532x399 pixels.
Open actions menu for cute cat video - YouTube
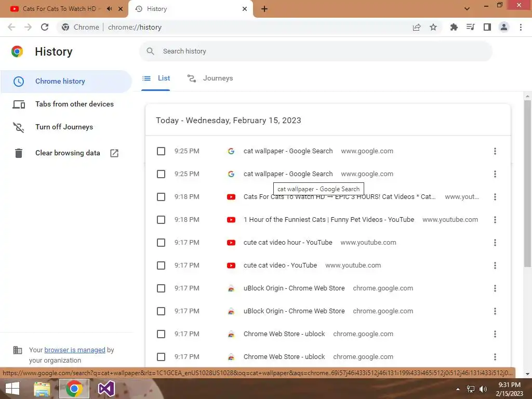click(495, 265)
